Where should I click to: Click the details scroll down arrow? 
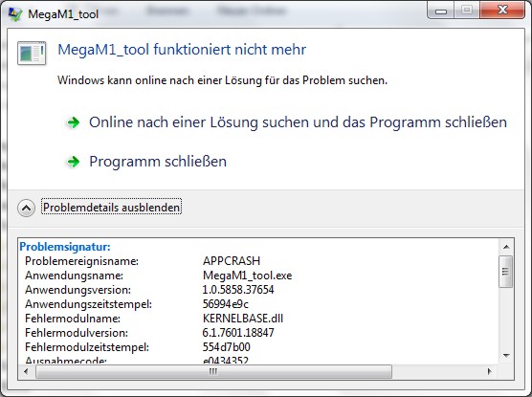[506, 356]
